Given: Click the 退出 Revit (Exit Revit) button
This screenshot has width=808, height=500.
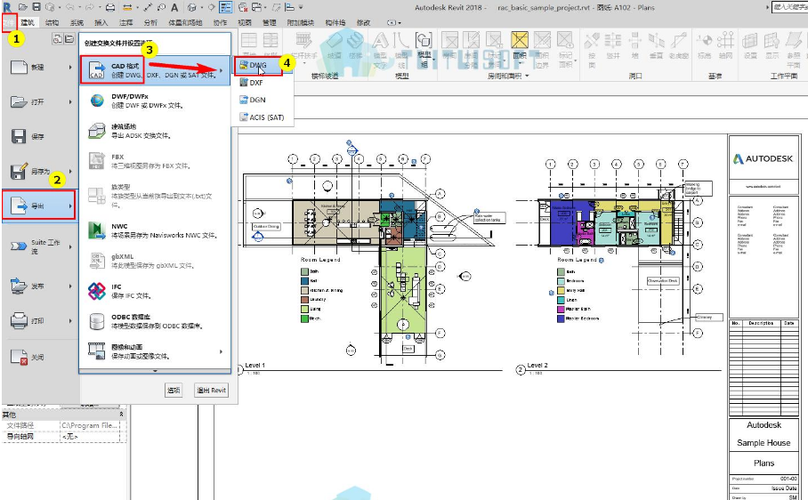Looking at the screenshot, I should (212, 390).
